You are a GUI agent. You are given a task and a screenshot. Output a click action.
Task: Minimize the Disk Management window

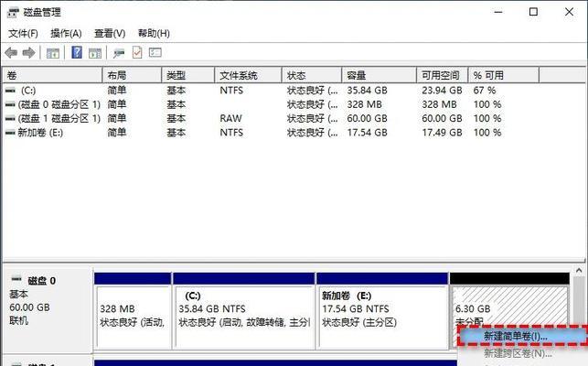[x=498, y=12]
